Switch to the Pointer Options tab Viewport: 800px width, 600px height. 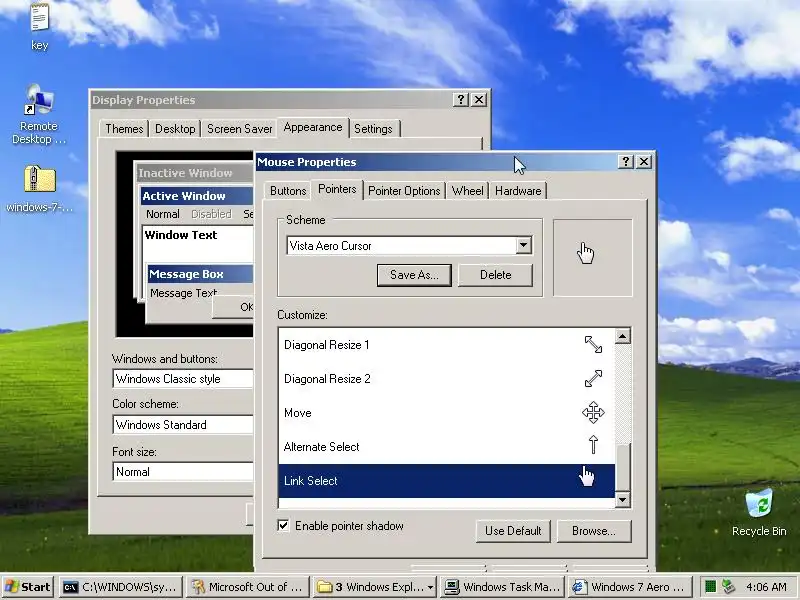404,191
